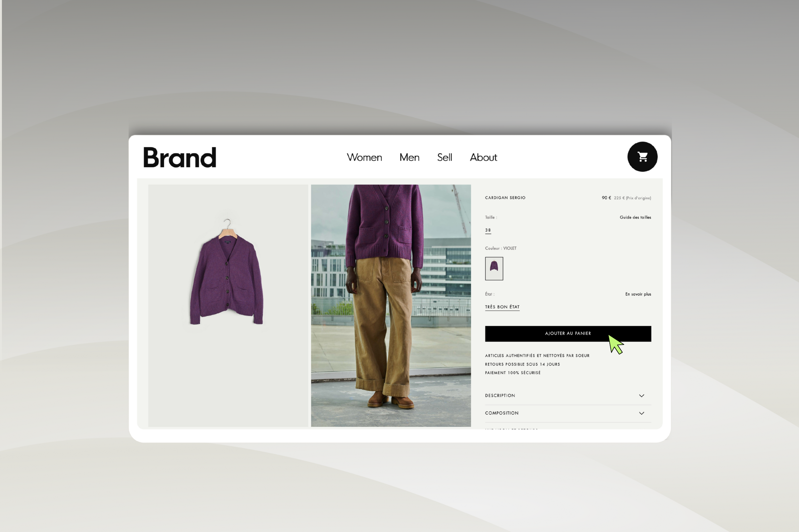Navigate to the About page

(x=483, y=158)
